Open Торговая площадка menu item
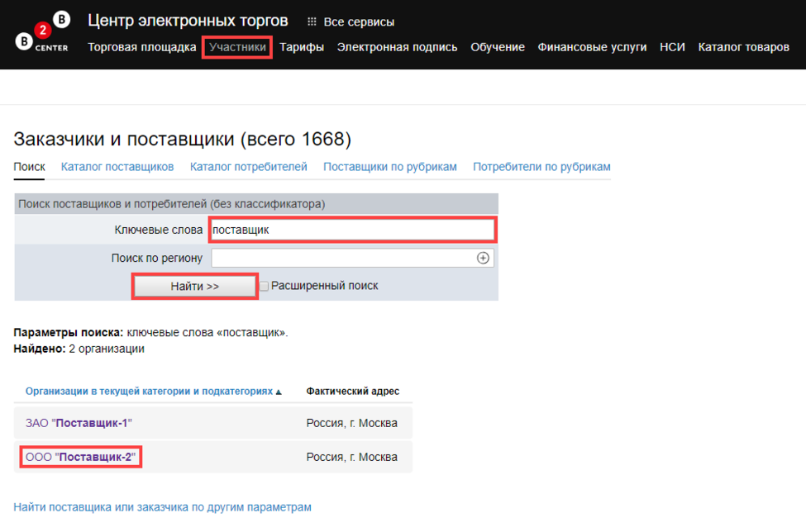Image resolution: width=806 pixels, height=532 pixels. pos(141,47)
